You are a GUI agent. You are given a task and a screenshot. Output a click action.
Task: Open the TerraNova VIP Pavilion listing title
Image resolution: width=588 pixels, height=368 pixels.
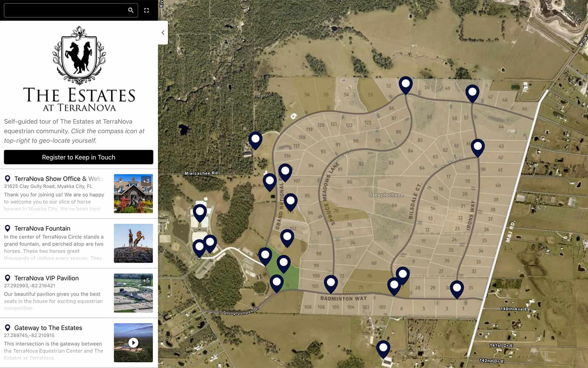[x=47, y=278]
